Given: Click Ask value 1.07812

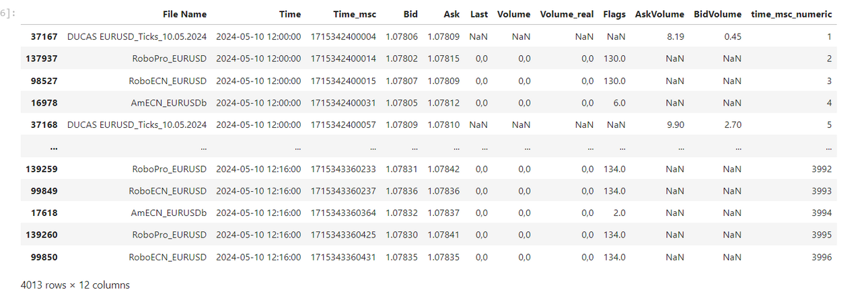Looking at the screenshot, I should click(443, 103).
